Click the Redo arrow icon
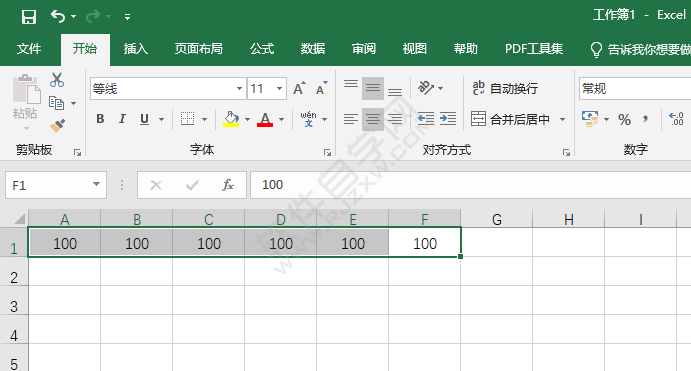This screenshot has width=691, height=371. [x=93, y=16]
